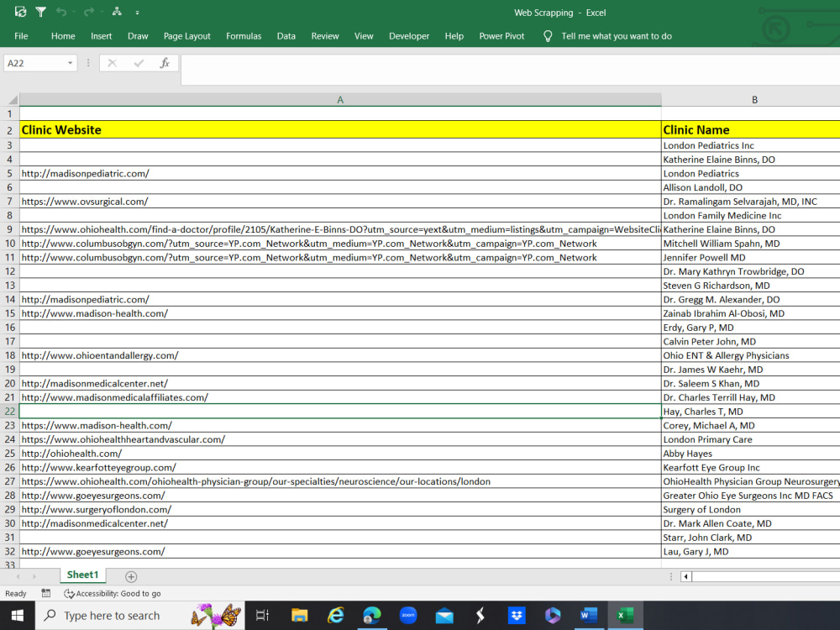Select column A header

click(340, 100)
